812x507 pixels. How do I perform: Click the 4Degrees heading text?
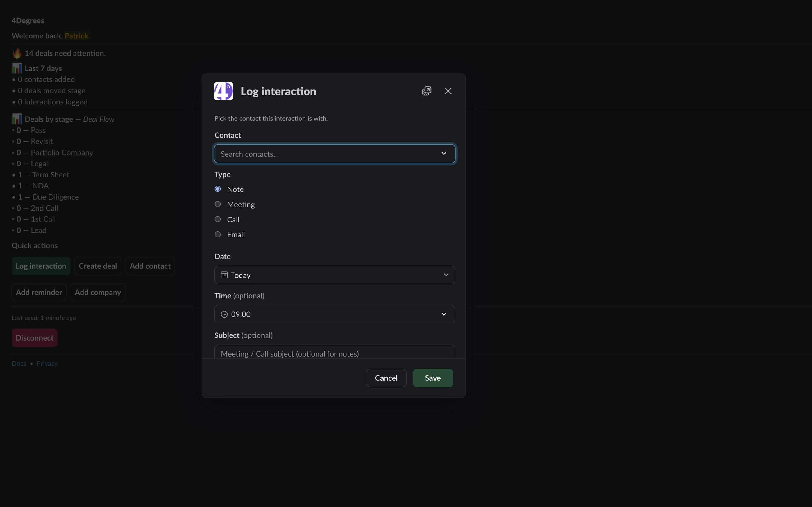(28, 20)
